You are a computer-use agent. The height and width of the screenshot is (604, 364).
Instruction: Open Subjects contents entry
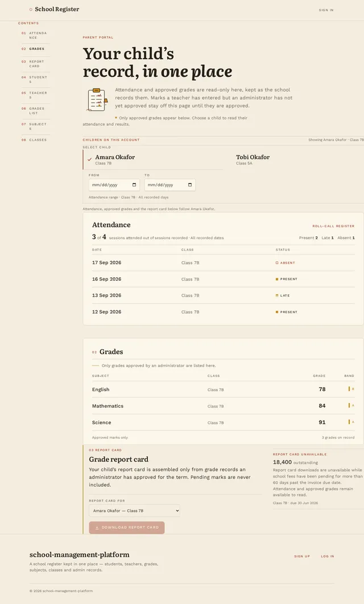[35, 126]
